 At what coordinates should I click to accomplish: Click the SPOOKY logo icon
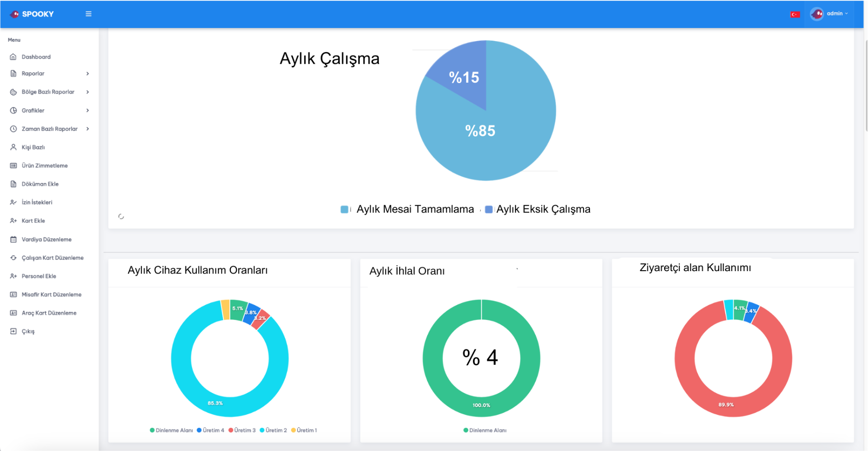coord(14,14)
